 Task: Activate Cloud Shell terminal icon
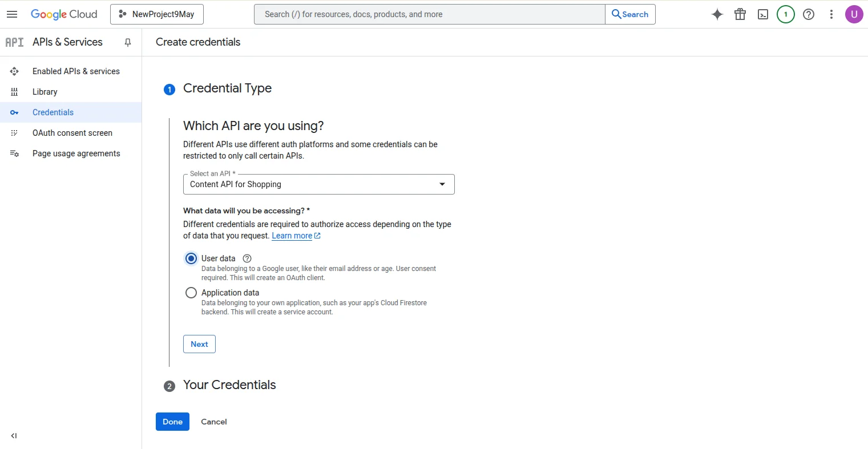pyautogui.click(x=762, y=14)
